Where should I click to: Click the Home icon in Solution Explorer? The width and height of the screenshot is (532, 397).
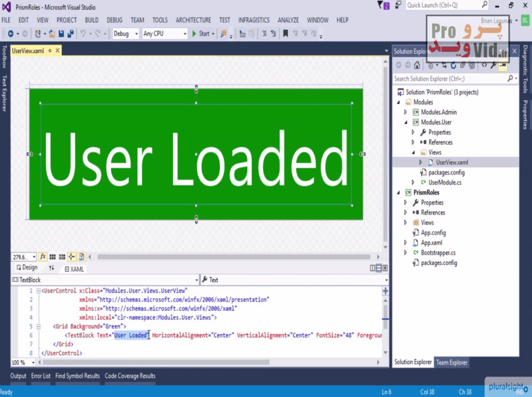click(x=417, y=65)
